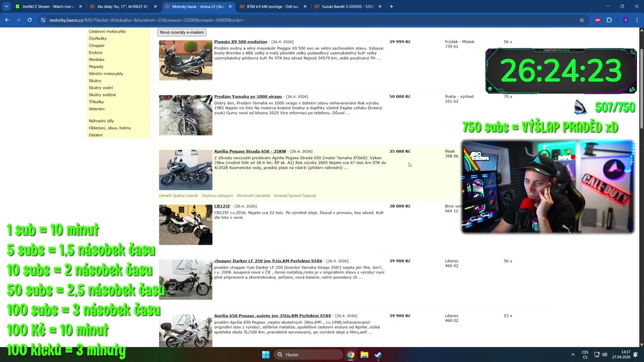Open Chrome three-dot menu
Image resolution: width=644 pixels, height=362 pixels.
(x=637, y=20)
